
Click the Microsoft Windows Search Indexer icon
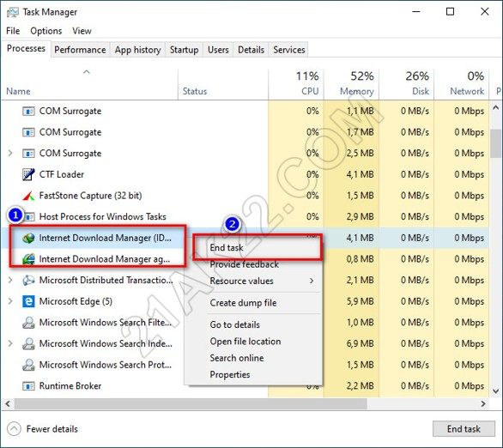click(28, 344)
